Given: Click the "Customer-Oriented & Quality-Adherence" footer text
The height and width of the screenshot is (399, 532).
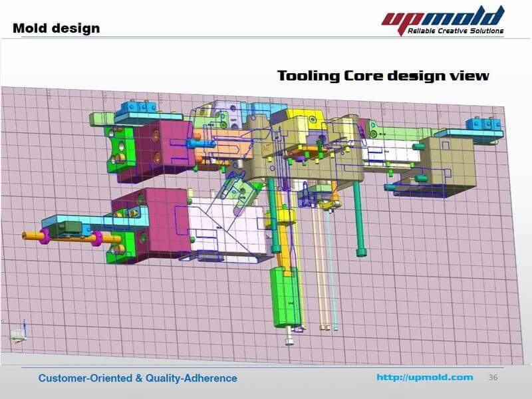Looking at the screenshot, I should 138,378.
